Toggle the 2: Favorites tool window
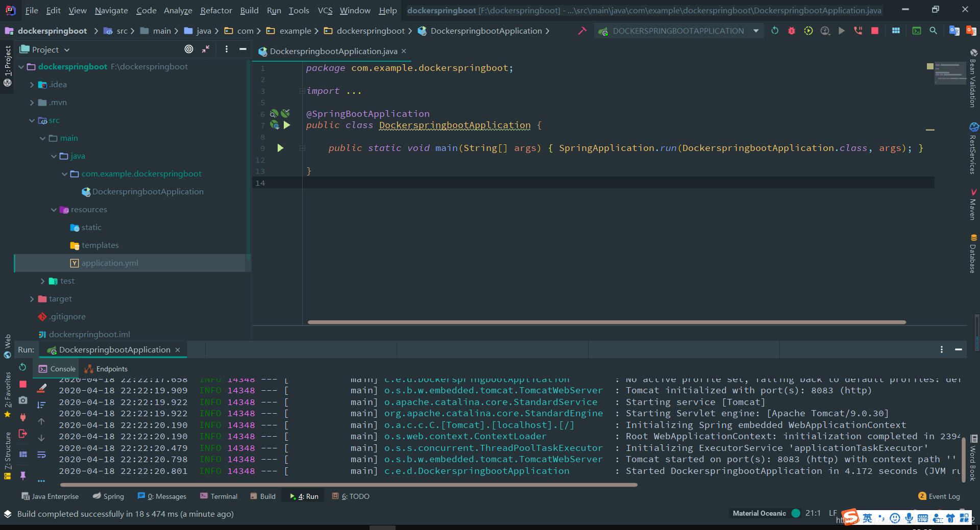The height and width of the screenshot is (530, 980). click(8, 390)
